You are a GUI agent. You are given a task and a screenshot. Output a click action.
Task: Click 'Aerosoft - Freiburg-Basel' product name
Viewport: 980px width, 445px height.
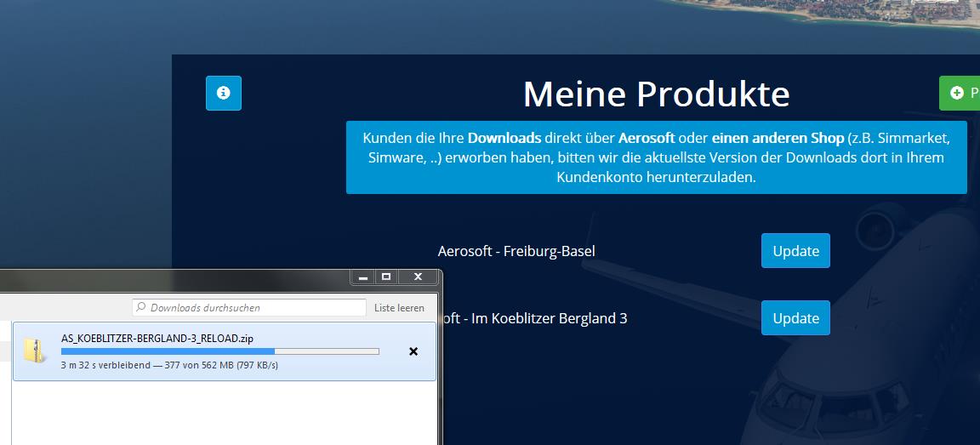pos(516,251)
